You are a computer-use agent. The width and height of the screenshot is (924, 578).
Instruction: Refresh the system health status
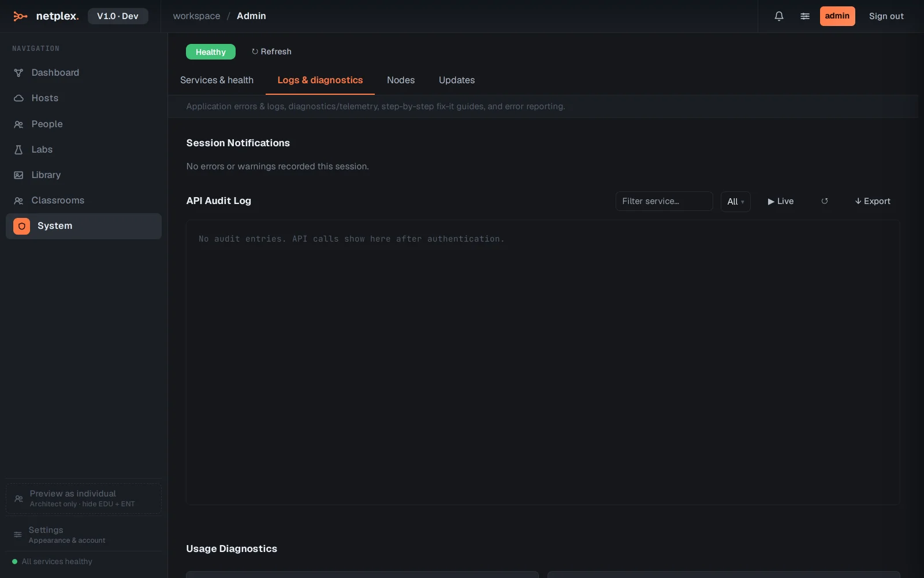(271, 51)
